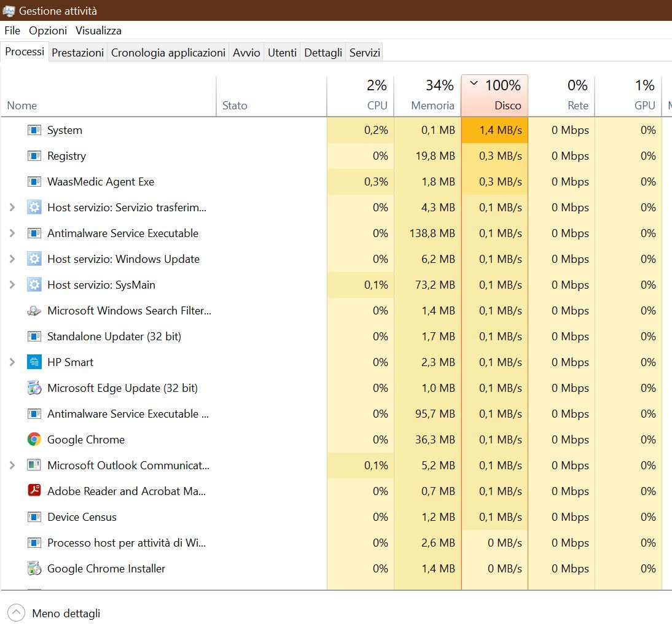Expand Host servizio: Servizio trasferim... row
The height and width of the screenshot is (624, 672).
click(x=12, y=208)
